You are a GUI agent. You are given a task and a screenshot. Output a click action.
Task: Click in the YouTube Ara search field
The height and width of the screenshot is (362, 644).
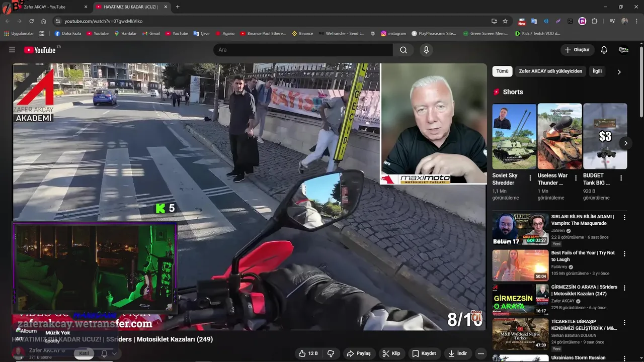(303, 50)
